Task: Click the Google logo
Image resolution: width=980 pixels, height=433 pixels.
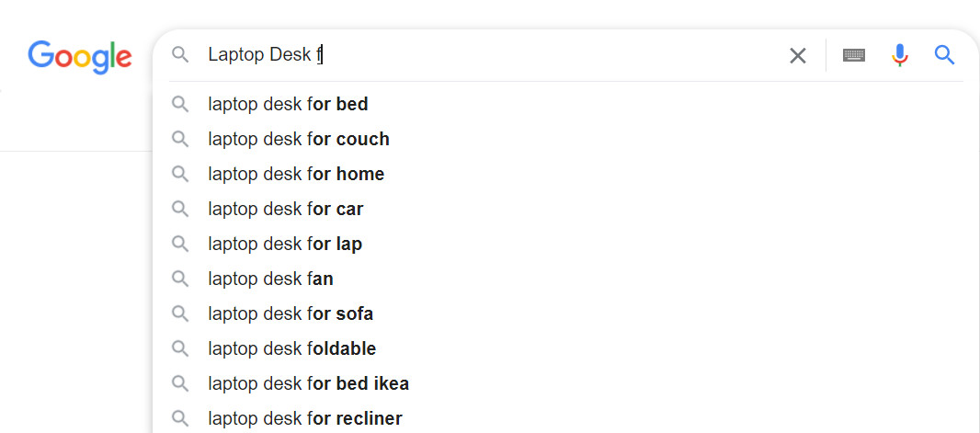Action: coord(80,56)
